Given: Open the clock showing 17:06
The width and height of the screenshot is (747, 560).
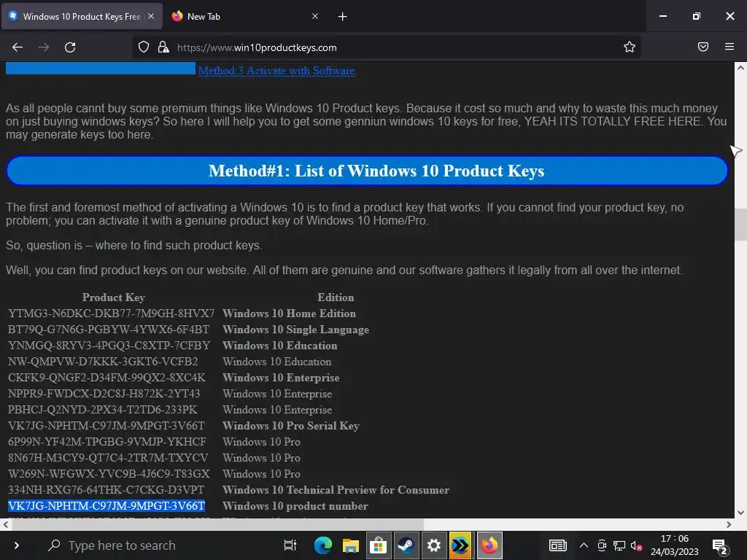Looking at the screenshot, I should (675, 545).
